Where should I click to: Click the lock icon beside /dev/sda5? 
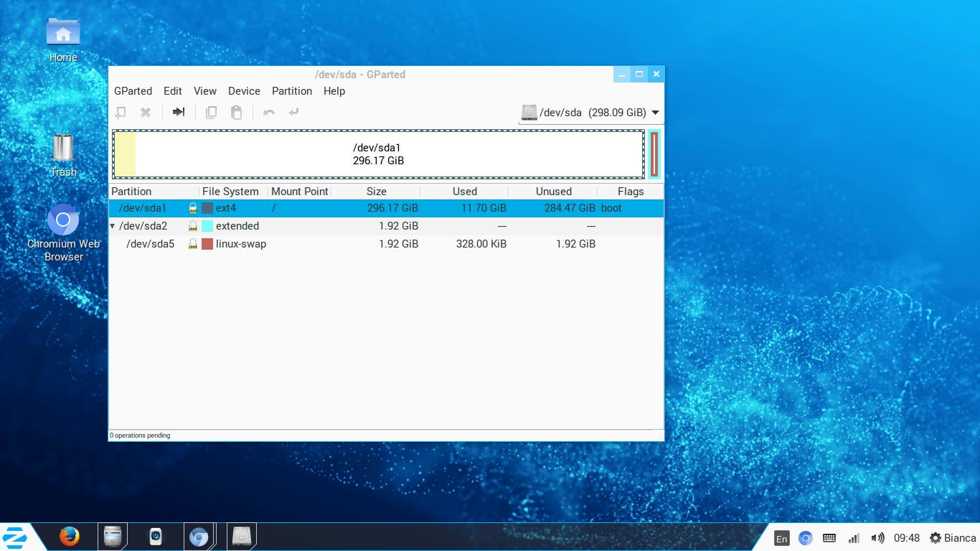[193, 244]
